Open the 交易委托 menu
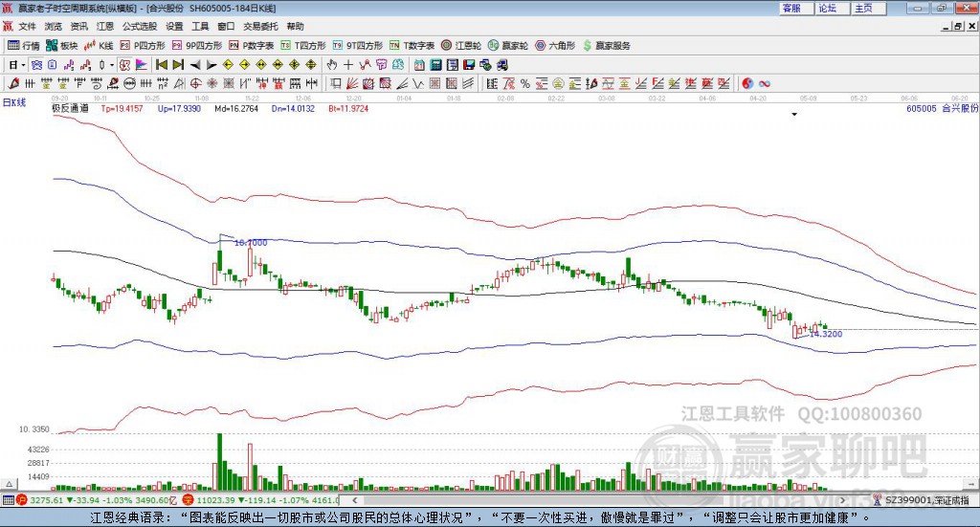Viewport: 980px width, 527px height. [260, 26]
